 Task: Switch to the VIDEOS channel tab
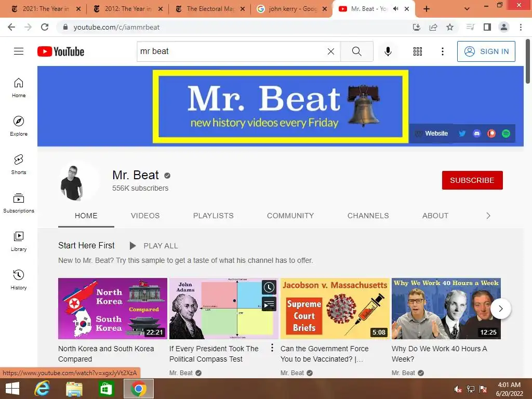(x=145, y=216)
